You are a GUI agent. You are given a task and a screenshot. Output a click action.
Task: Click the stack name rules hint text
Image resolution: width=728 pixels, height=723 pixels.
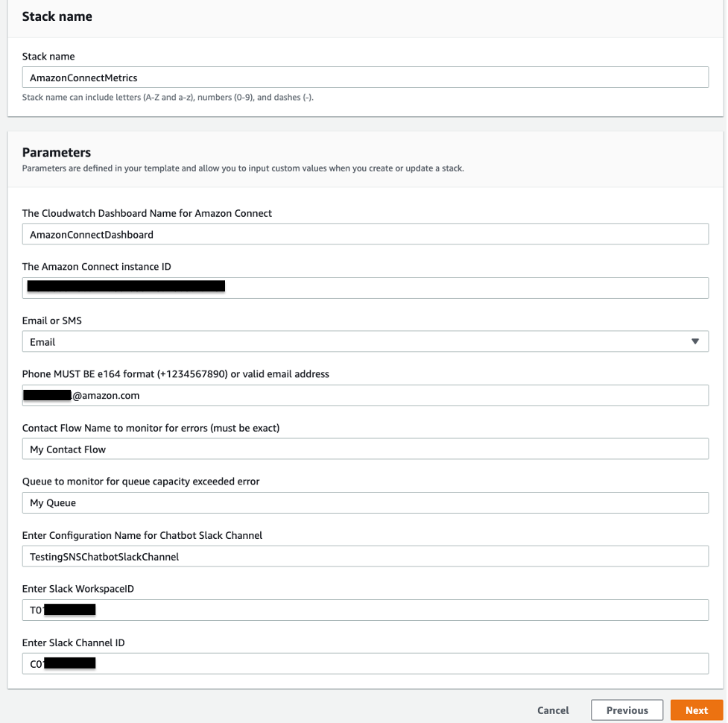point(168,97)
